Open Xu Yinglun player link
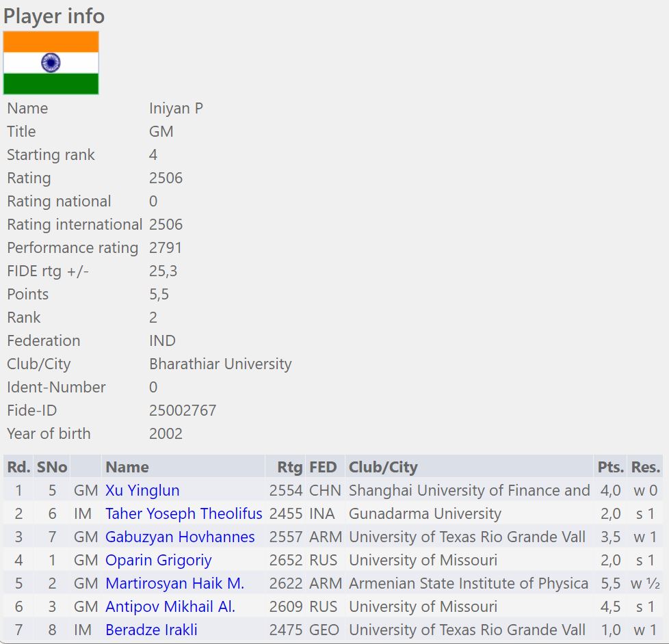 142,490
